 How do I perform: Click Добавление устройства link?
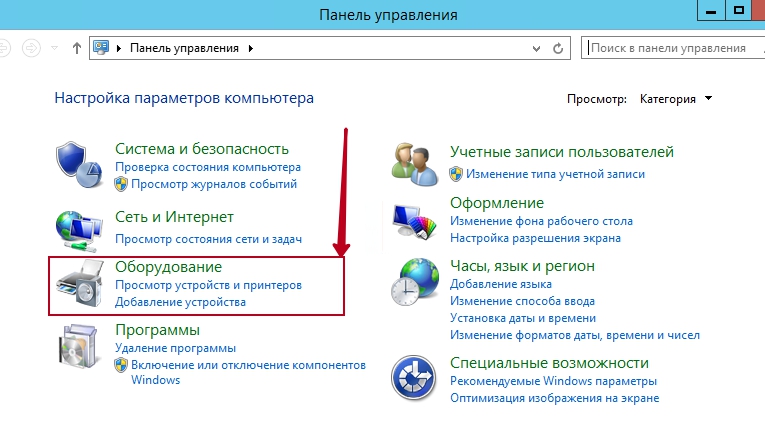point(180,302)
